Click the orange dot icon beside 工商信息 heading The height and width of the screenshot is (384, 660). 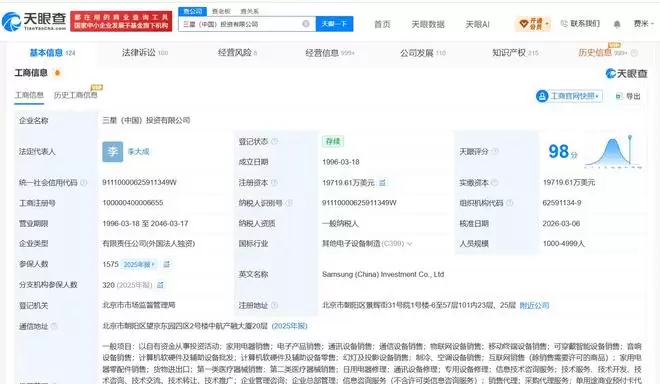(58, 73)
